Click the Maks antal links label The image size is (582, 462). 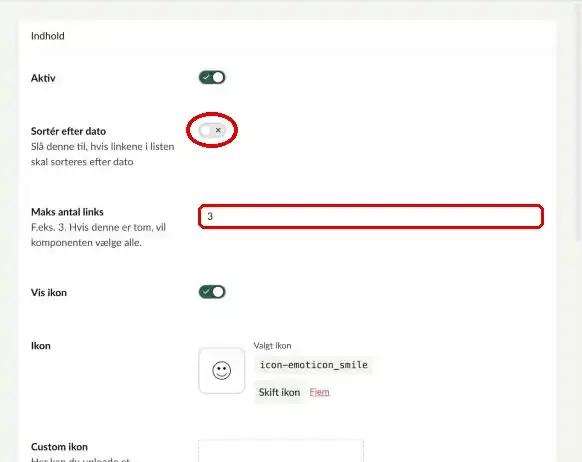pos(67,212)
